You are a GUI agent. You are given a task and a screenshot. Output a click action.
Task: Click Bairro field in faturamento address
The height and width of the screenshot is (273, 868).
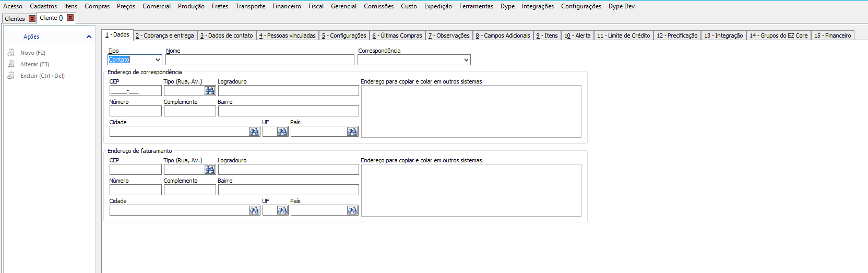289,190
